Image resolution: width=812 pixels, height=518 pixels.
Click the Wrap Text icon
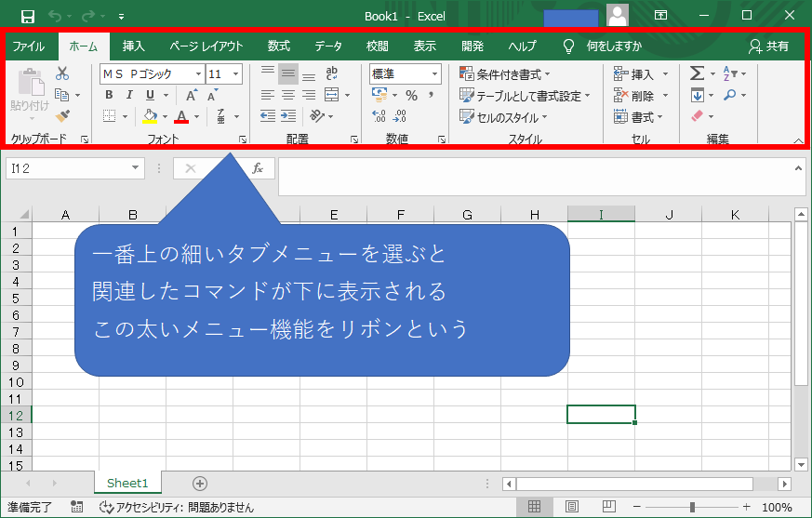coord(332,74)
